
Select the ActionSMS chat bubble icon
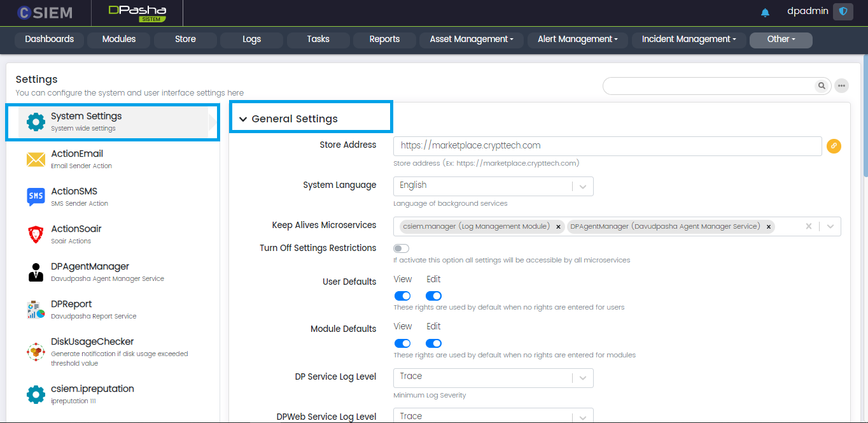tap(36, 197)
